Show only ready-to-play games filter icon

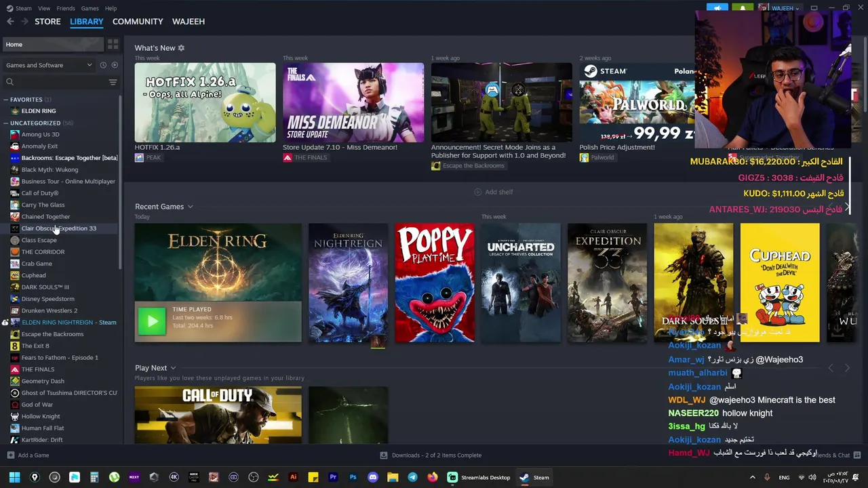(115, 65)
